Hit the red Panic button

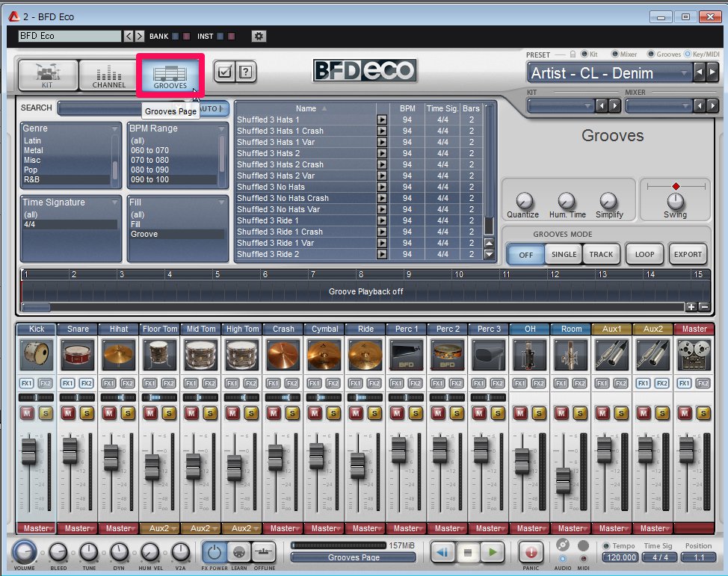(531, 552)
